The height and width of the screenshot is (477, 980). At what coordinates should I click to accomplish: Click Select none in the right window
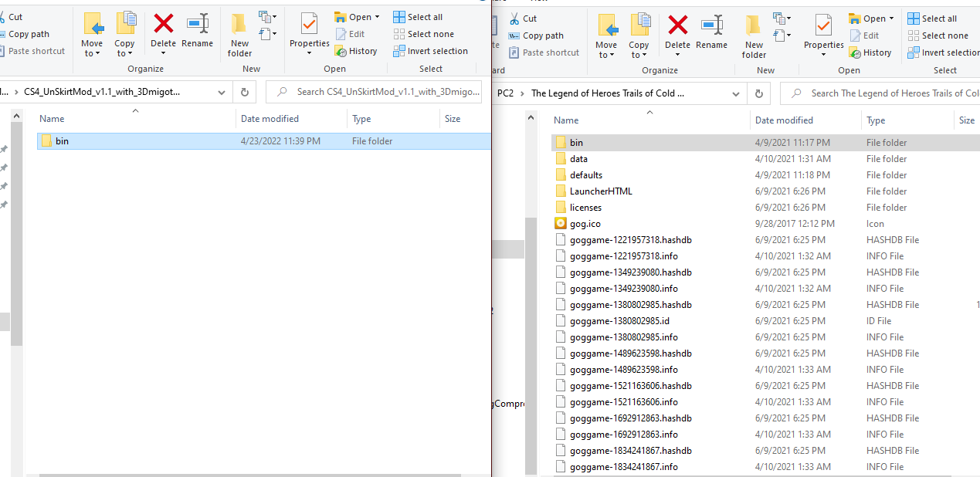click(938, 36)
